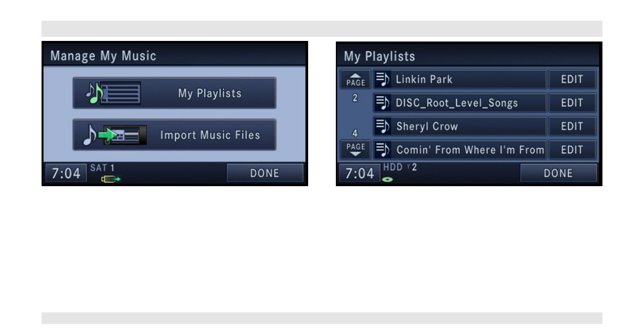The height and width of the screenshot is (332, 644).
Task: Edit the Linkin Park playlist
Action: click(x=572, y=79)
